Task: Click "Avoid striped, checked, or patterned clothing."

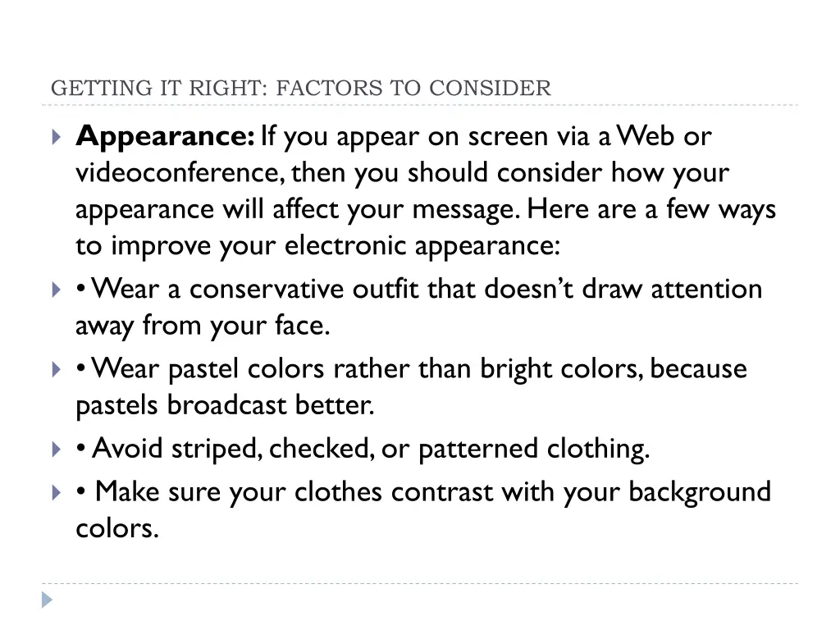Action: pos(370,449)
